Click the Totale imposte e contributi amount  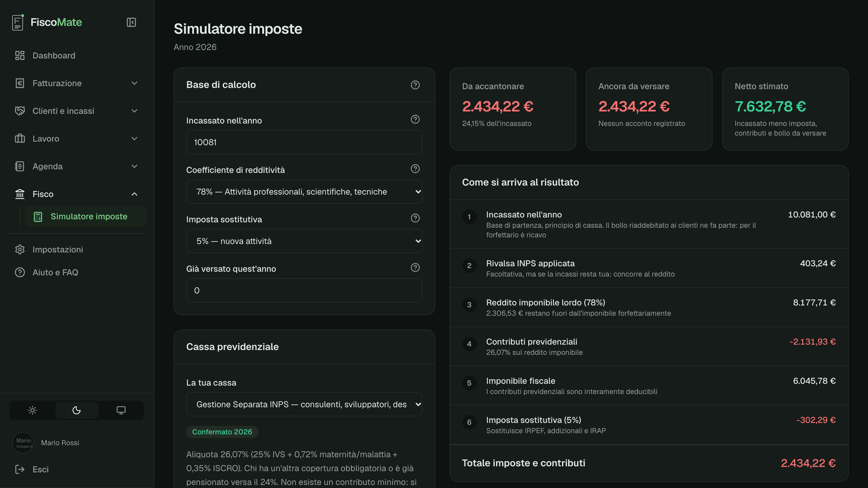pyautogui.click(x=808, y=463)
